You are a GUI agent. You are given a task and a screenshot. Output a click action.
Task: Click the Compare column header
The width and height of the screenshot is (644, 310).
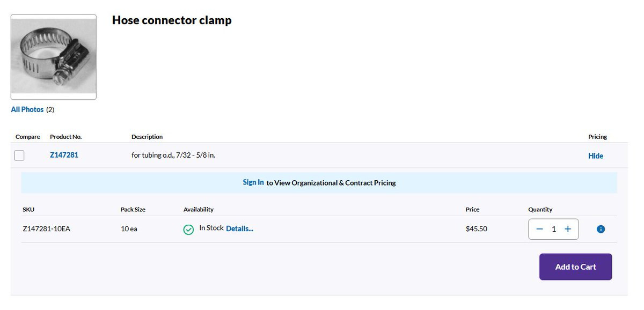[x=28, y=137]
